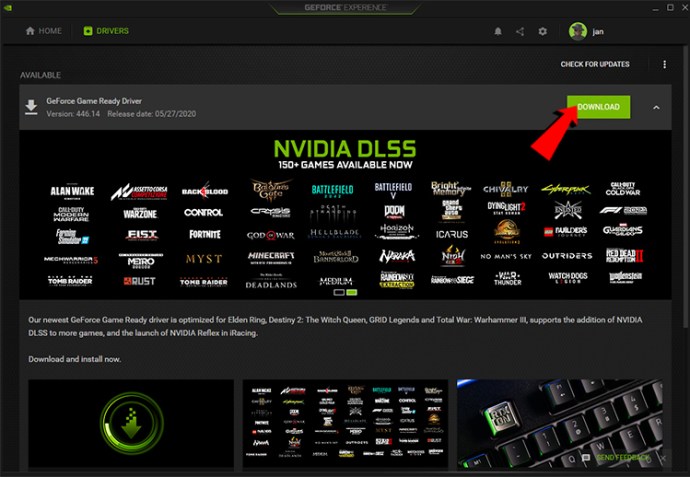This screenshot has height=477, width=690.
Task: Click the Outriders logo in the banner
Action: 567,256
